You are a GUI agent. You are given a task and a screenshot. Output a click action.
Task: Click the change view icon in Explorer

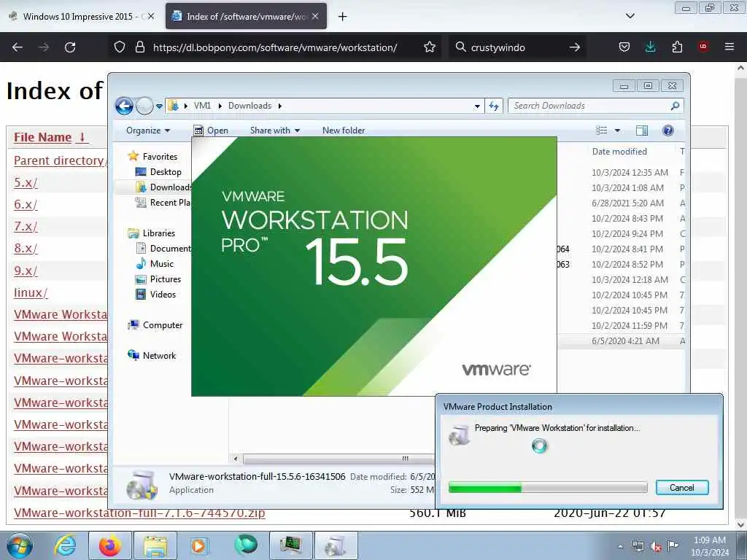(602, 131)
